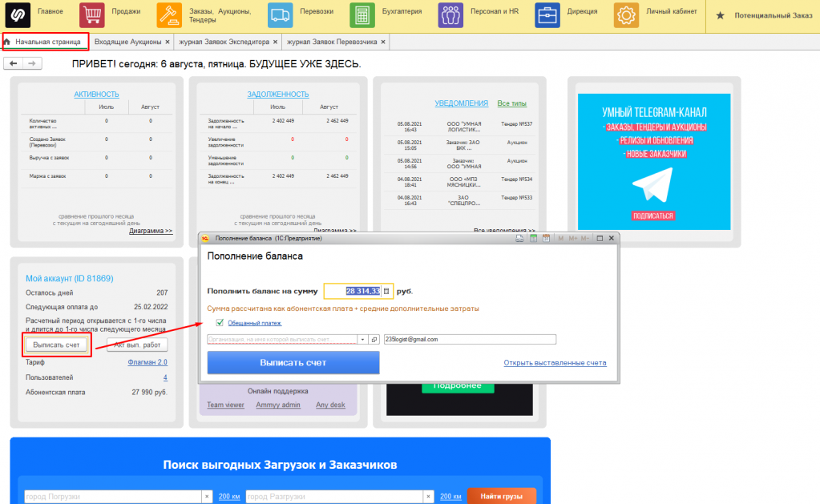Image resolution: width=820 pixels, height=504 pixels.
Task: Open the Ammyy admin support link
Action: coord(278,405)
